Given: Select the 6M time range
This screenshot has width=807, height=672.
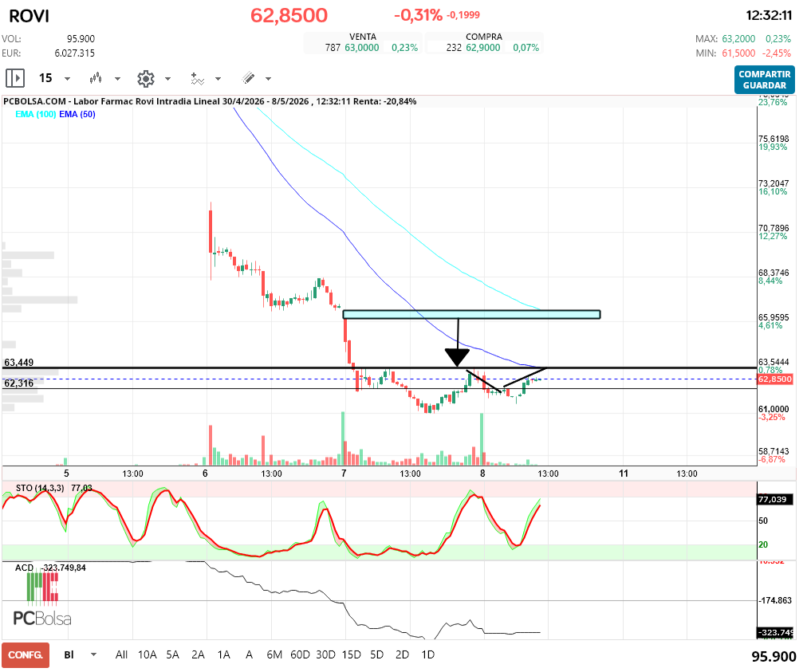Looking at the screenshot, I should (274, 654).
